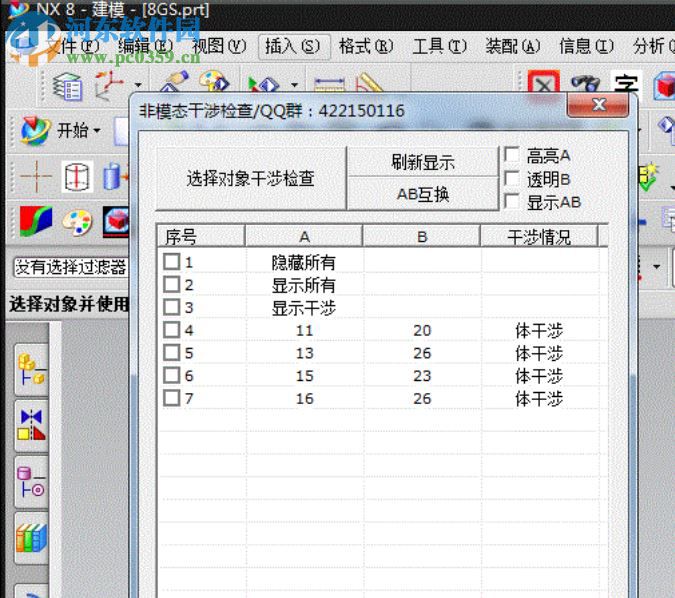Expand the dropdown arrow right of the dialog
Screen dimensions: 675x598
(656, 266)
